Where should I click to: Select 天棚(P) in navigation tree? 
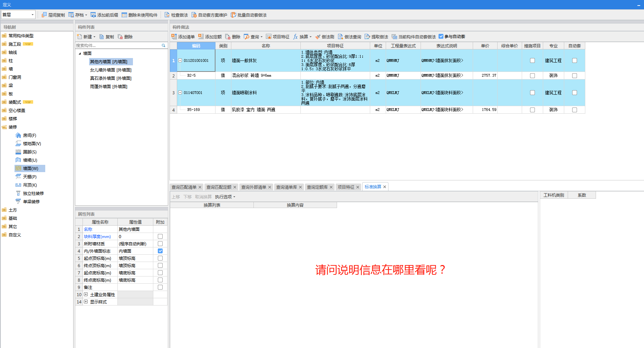click(26, 177)
